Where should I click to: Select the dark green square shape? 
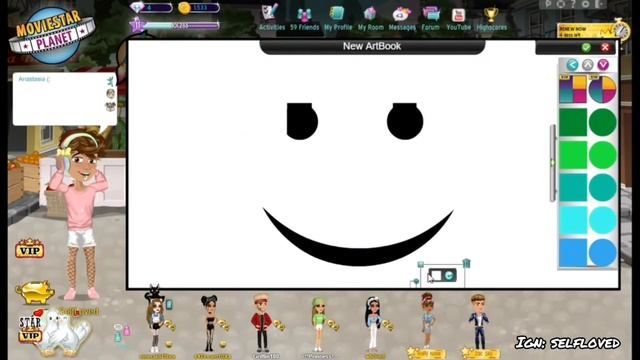(573, 122)
